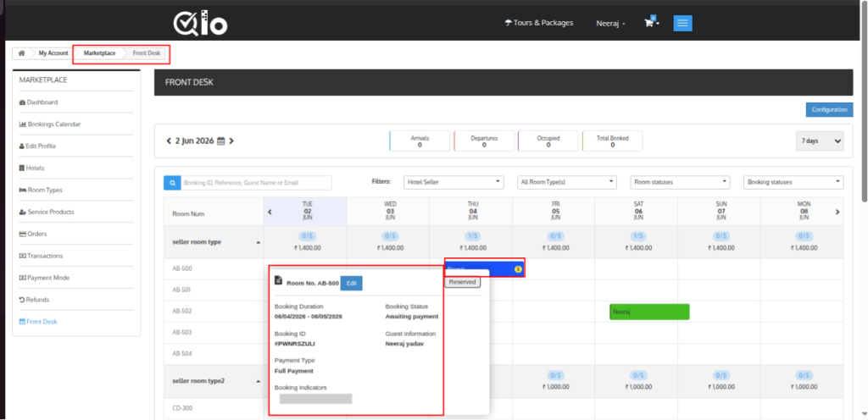Collapse the seller room type group
This screenshot has height=420, width=868.
(x=259, y=243)
